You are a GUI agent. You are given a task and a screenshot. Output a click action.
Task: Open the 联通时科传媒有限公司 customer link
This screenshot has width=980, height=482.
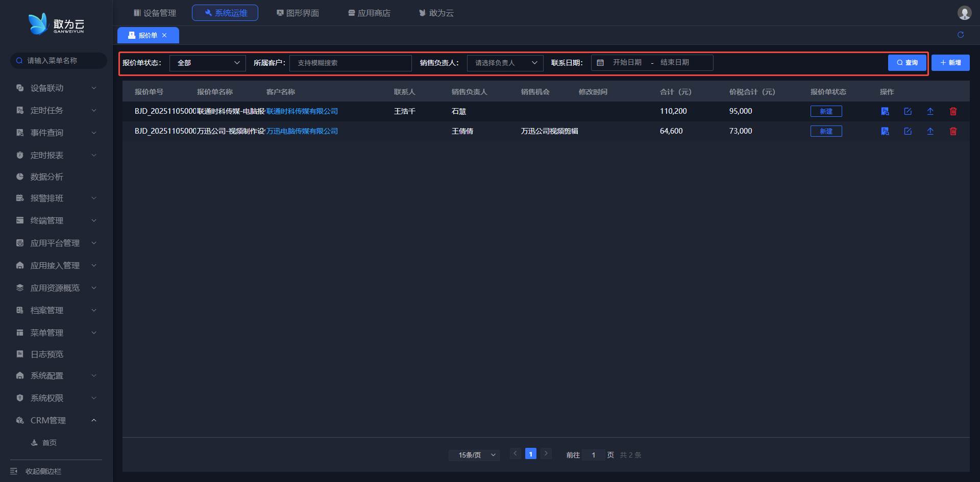point(302,111)
